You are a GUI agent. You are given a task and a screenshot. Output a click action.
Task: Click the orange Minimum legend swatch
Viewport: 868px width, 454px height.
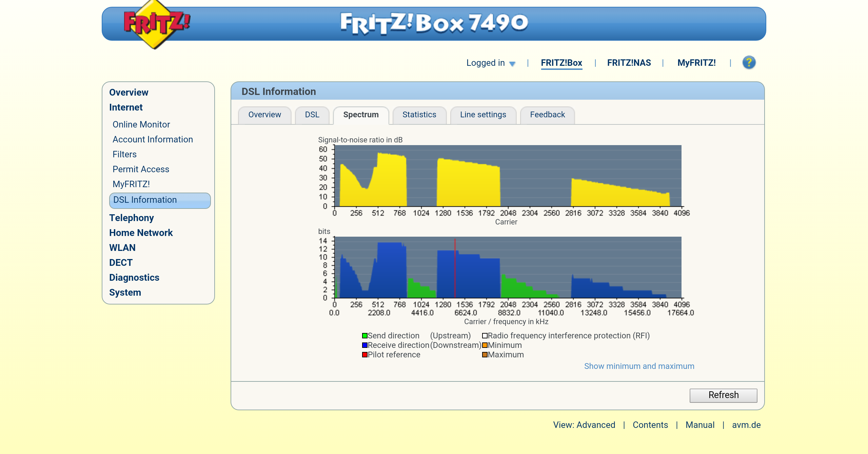click(485, 345)
